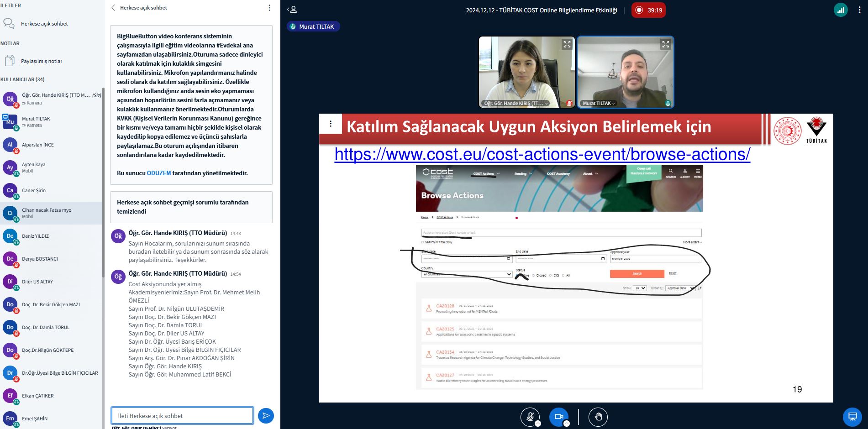Select user Derya BOSTANCI
Screen dimensions: 868x429
click(52, 259)
